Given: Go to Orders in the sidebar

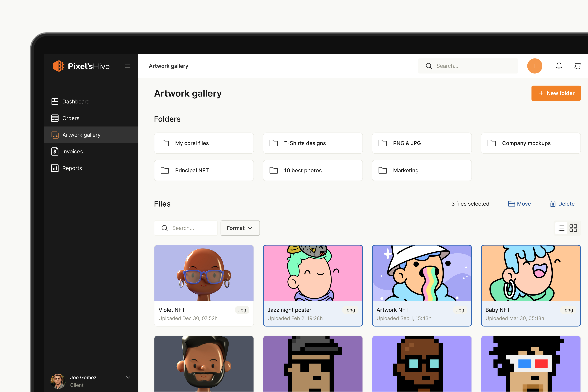Looking at the screenshot, I should click(x=91, y=118).
